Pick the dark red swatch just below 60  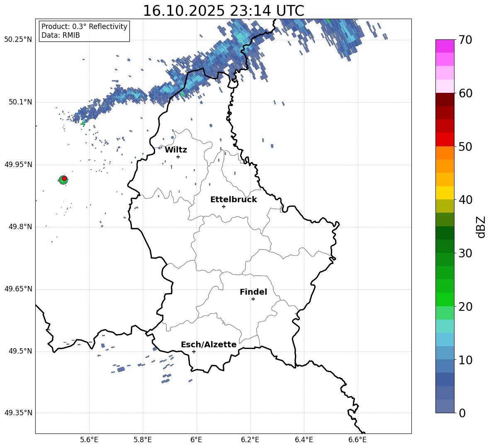click(x=445, y=99)
